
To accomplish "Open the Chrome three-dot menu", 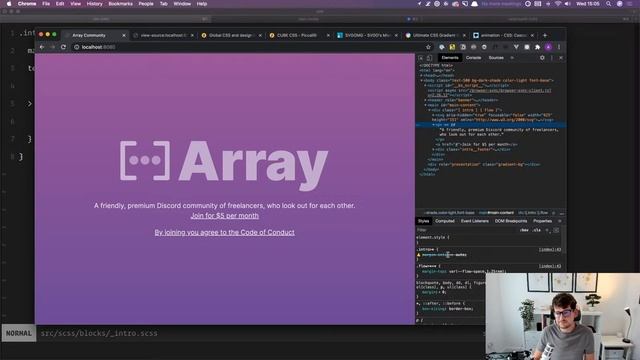I will [559, 47].
